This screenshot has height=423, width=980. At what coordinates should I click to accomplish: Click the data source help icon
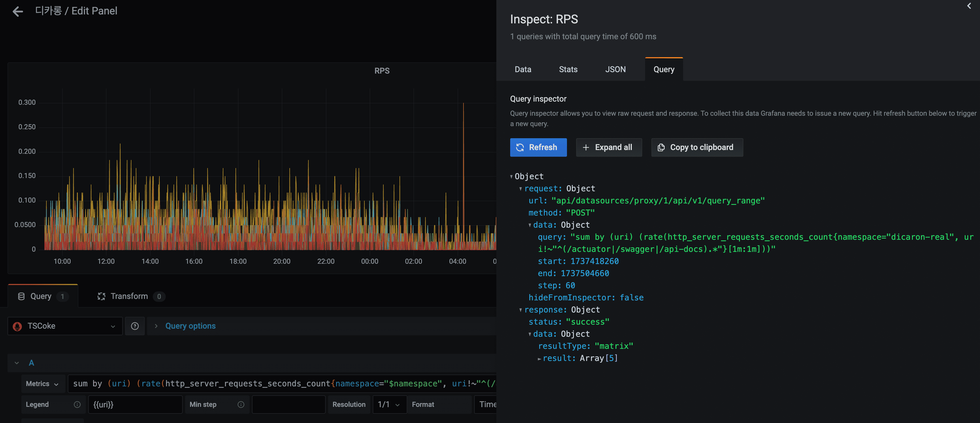pyautogui.click(x=135, y=326)
